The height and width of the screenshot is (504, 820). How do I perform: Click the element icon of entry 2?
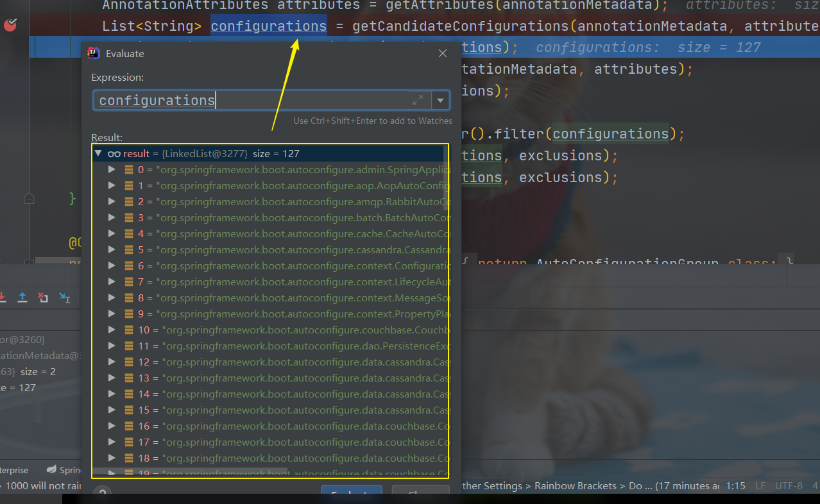(x=129, y=202)
